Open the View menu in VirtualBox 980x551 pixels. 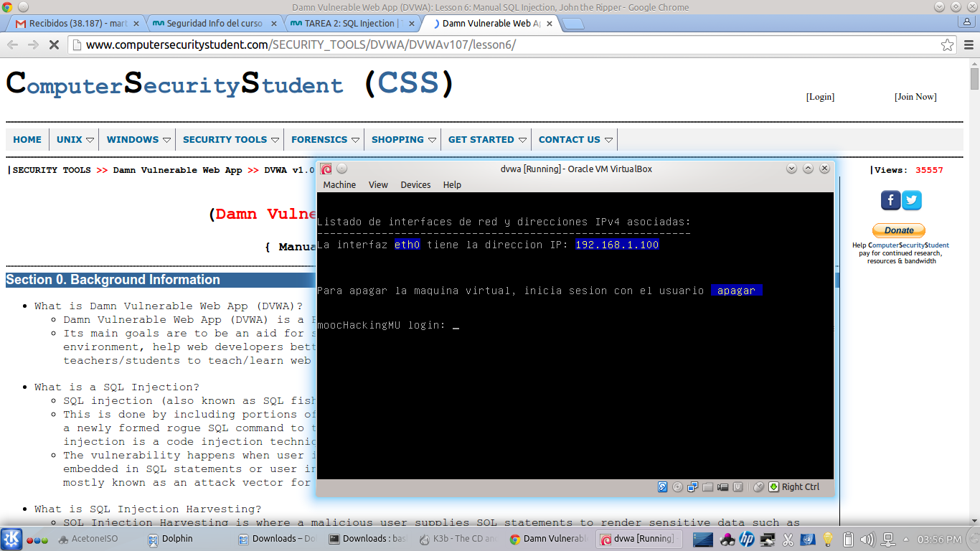click(378, 185)
